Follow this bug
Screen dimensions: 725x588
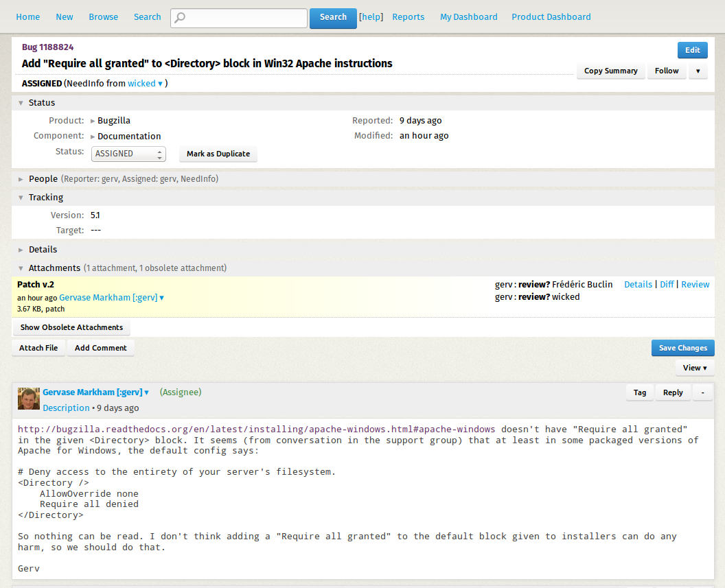tap(666, 71)
